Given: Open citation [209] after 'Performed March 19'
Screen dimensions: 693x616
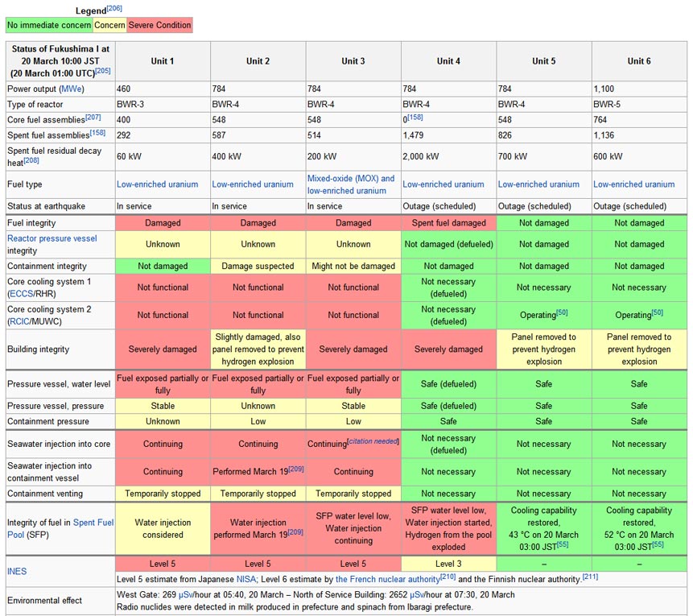Looking at the screenshot, I should coord(296,469).
